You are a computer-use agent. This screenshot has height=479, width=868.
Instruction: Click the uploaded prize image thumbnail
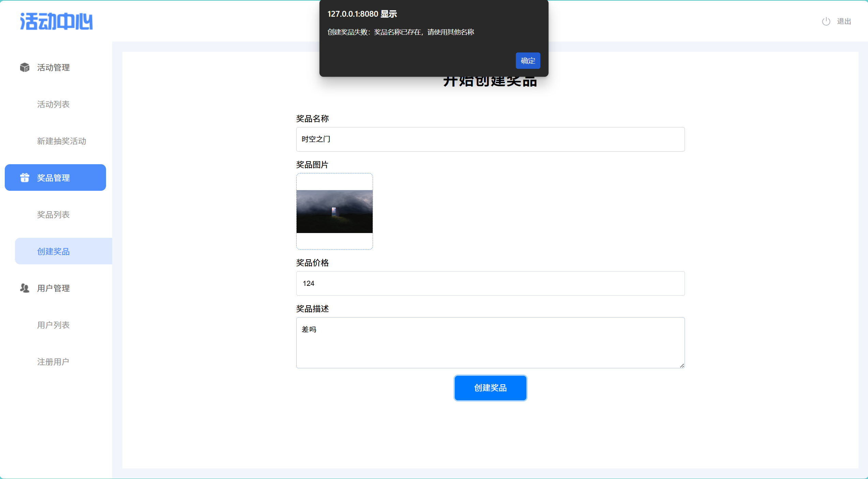[x=334, y=212]
